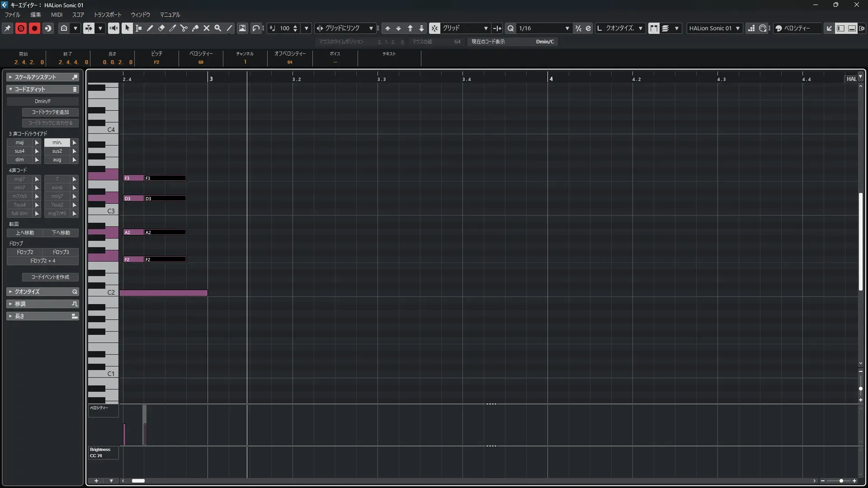
Task: Toggle Record in Editor button
Action: (x=34, y=28)
